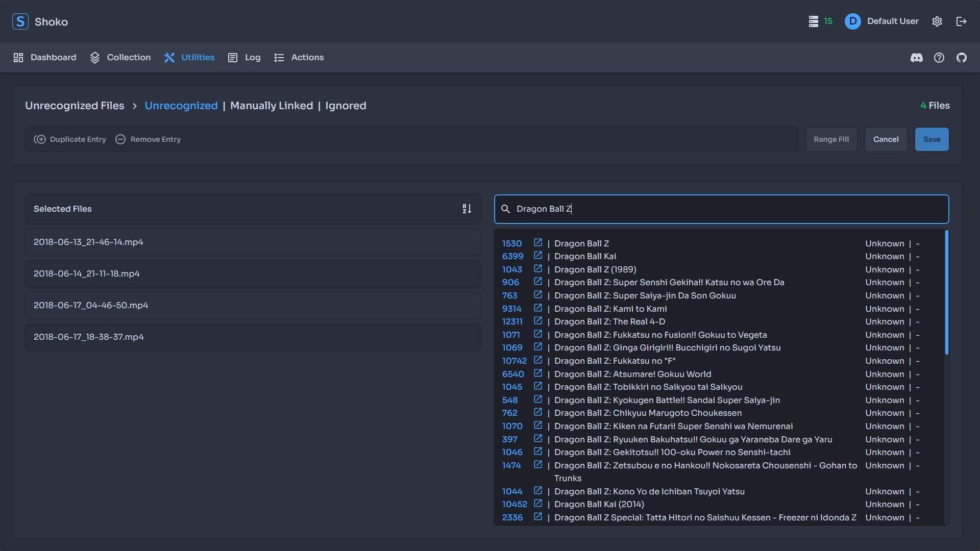Screen dimensions: 980x551
Task: Open external link icon for Kami to Kami
Action: (x=537, y=308)
